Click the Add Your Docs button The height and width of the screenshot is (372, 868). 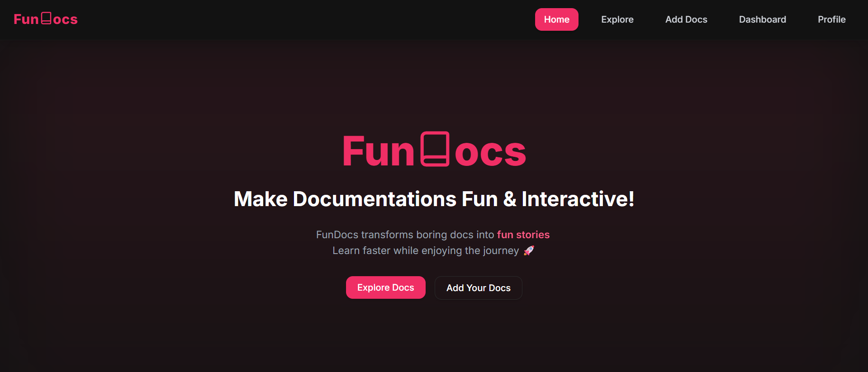click(x=478, y=288)
